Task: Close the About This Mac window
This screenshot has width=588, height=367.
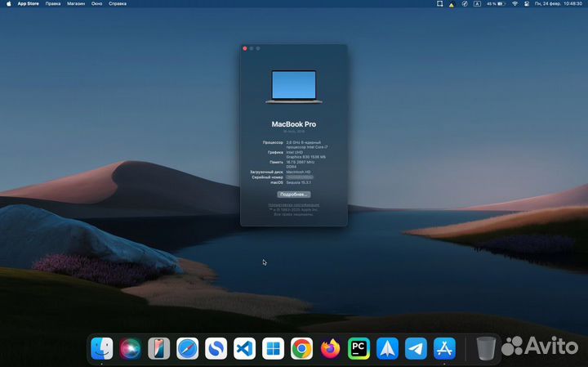Action: point(245,48)
